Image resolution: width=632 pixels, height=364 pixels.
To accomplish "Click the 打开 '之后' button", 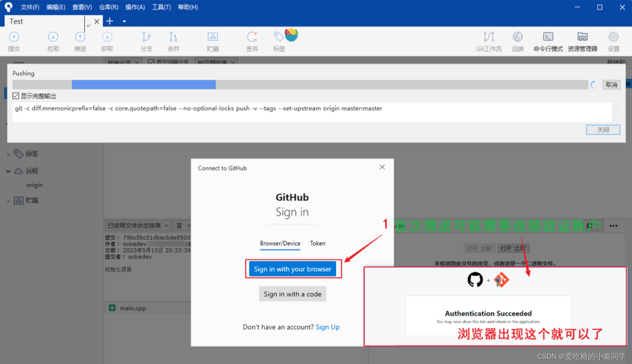I will click(x=514, y=249).
